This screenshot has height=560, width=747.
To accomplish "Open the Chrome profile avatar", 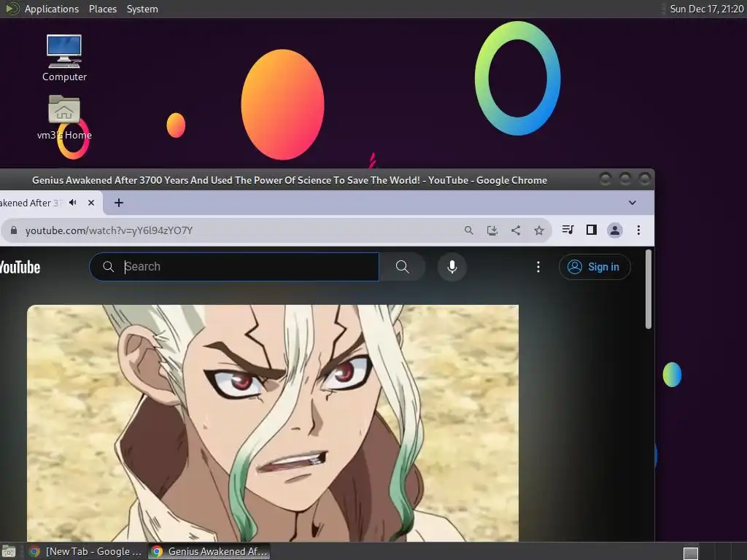I will [x=615, y=230].
